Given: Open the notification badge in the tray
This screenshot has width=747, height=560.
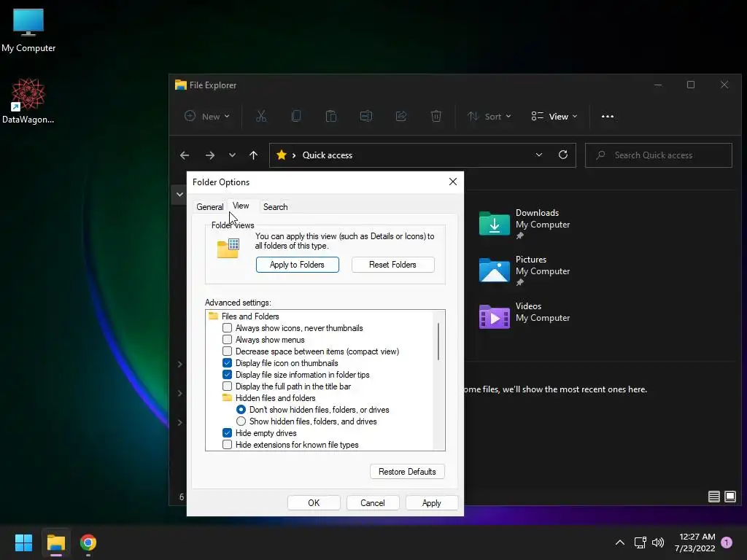Looking at the screenshot, I should [x=727, y=542].
